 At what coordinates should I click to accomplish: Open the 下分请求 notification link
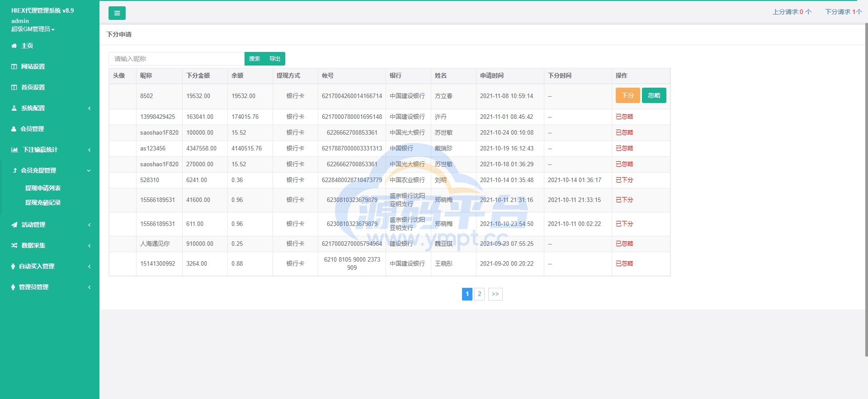click(x=844, y=12)
